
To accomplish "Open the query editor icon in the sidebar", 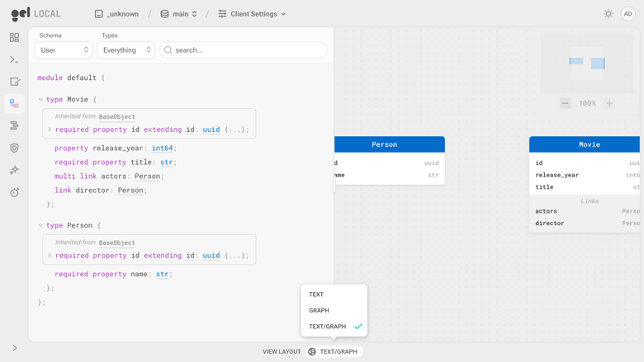I will (14, 82).
